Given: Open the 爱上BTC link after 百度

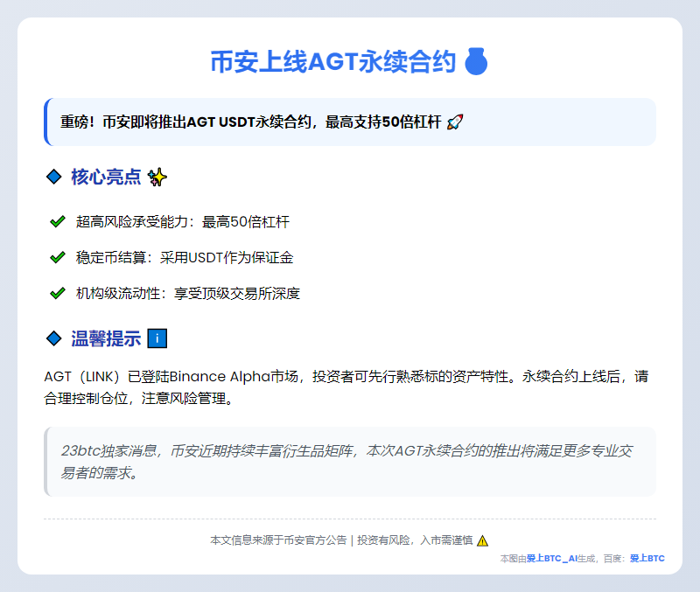Looking at the screenshot, I should coord(647,559).
